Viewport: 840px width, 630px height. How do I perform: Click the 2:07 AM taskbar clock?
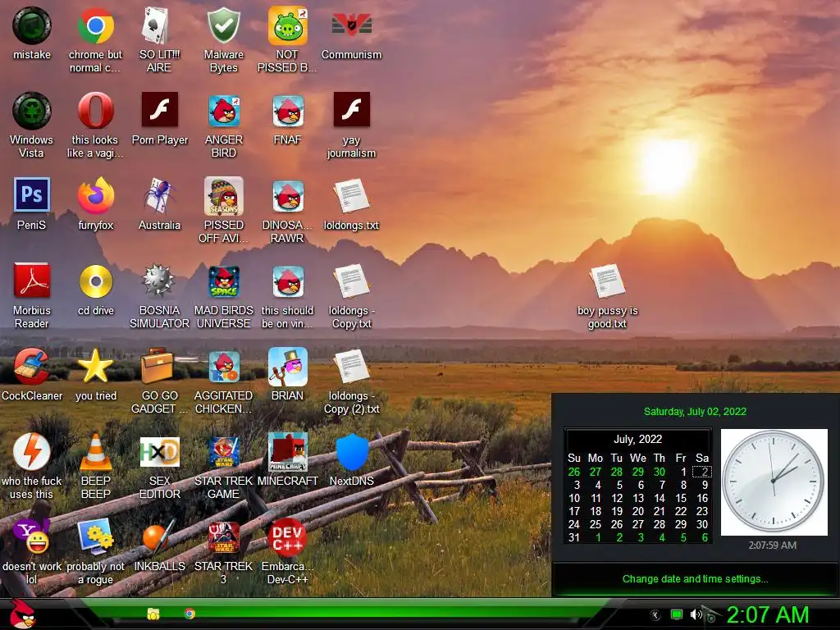767,615
